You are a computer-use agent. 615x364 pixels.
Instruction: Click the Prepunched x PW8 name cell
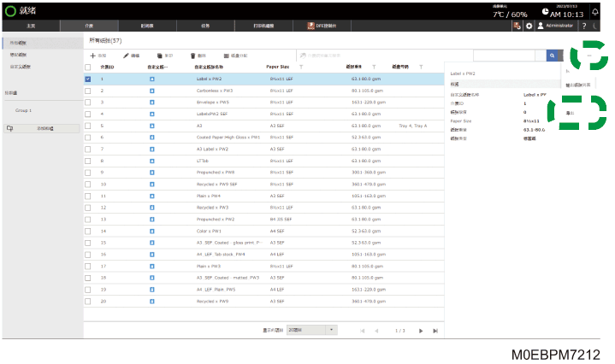216,173
